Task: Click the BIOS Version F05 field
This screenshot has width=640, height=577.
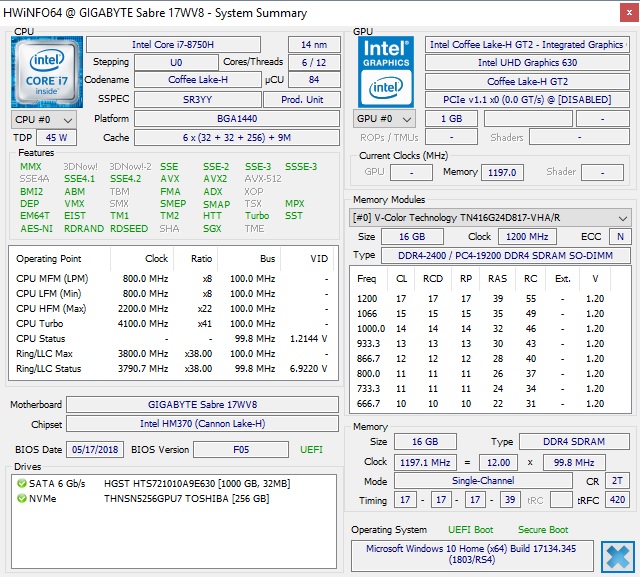Action: (240, 449)
